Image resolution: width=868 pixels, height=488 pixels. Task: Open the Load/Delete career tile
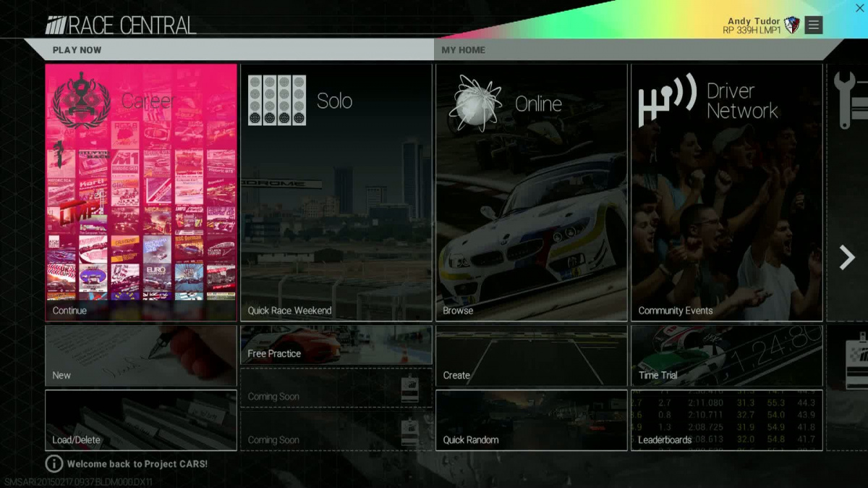click(x=141, y=421)
